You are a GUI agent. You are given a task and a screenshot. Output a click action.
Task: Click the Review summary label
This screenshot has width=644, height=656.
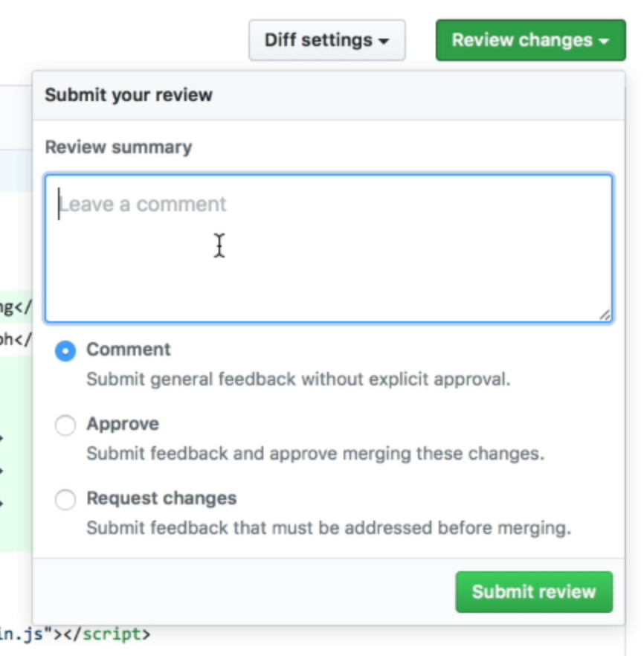tap(118, 147)
